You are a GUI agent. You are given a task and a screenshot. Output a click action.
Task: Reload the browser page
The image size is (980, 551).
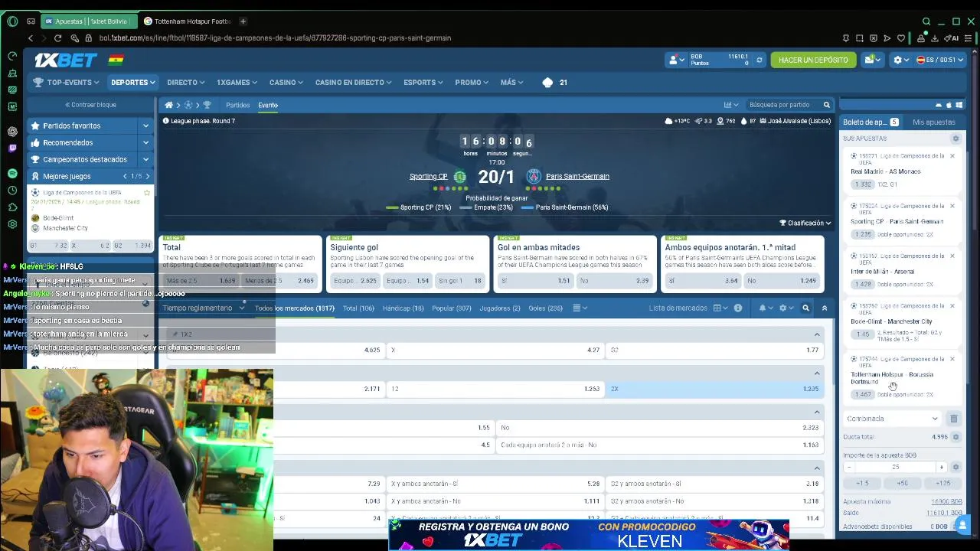[x=58, y=37]
